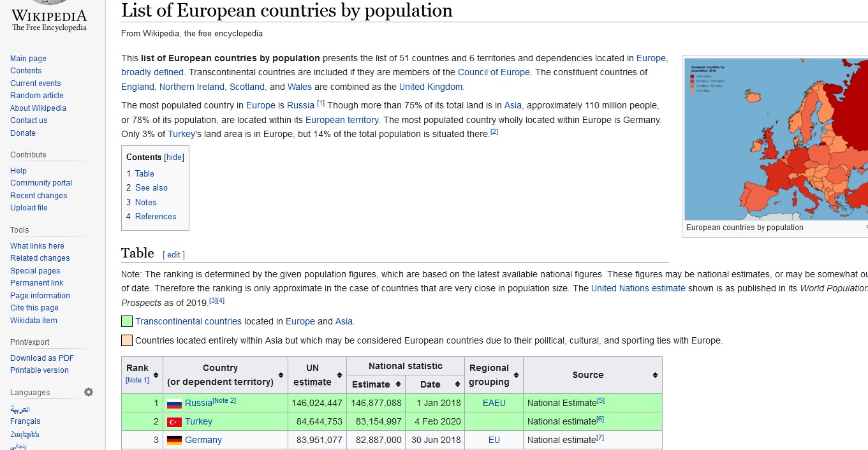Open Contact us sidebar link
The width and height of the screenshot is (868, 450).
pyautogui.click(x=29, y=120)
